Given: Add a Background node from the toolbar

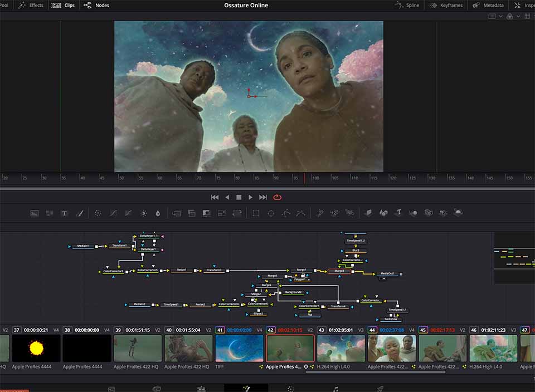Looking at the screenshot, I should point(35,213).
